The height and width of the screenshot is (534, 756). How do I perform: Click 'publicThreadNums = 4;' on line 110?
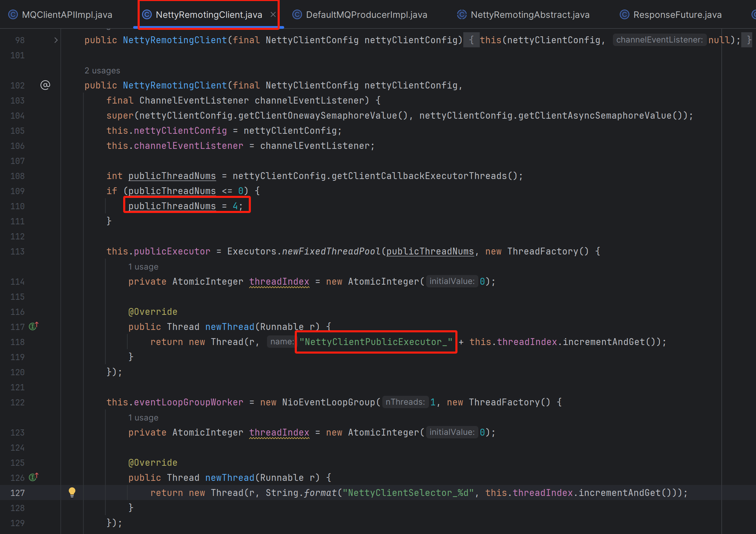coord(186,206)
